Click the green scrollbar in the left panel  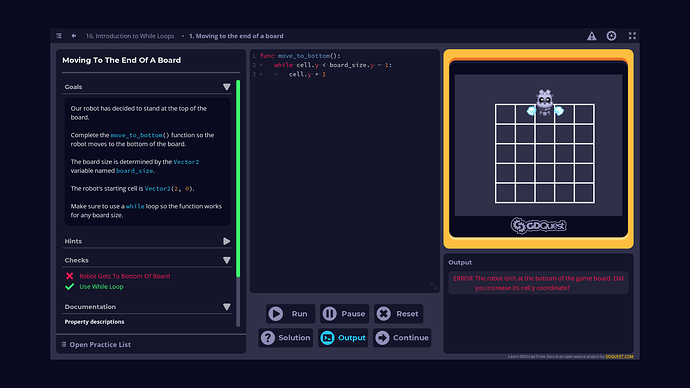(x=238, y=178)
